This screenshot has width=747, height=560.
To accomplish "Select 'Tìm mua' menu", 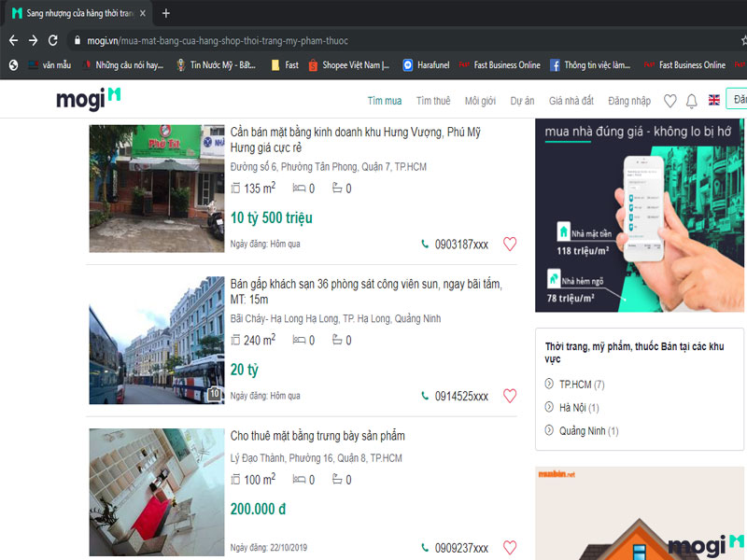I will pyautogui.click(x=385, y=101).
